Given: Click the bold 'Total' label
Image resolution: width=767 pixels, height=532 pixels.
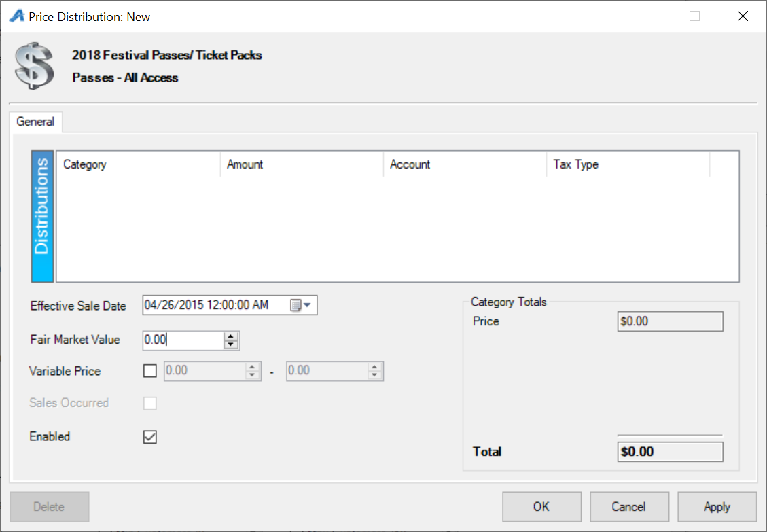Looking at the screenshot, I should click(487, 452).
